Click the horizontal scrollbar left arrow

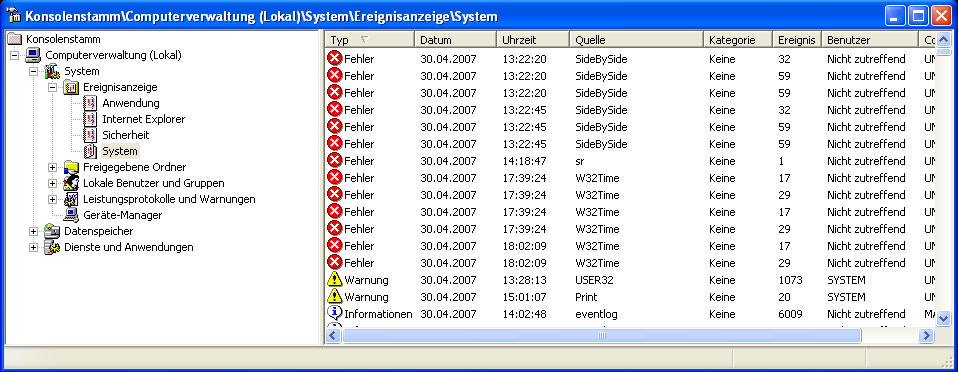(334, 335)
